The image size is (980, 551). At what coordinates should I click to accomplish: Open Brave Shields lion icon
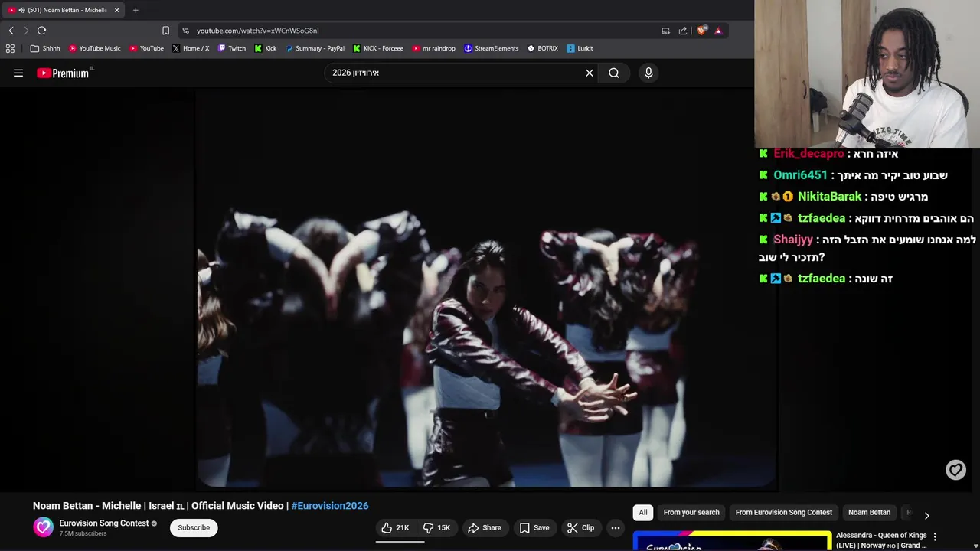(x=701, y=31)
